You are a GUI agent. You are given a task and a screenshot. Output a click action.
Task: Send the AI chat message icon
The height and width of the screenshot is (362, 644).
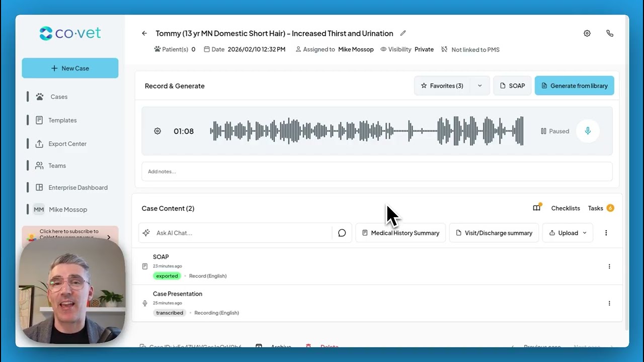pyautogui.click(x=342, y=233)
